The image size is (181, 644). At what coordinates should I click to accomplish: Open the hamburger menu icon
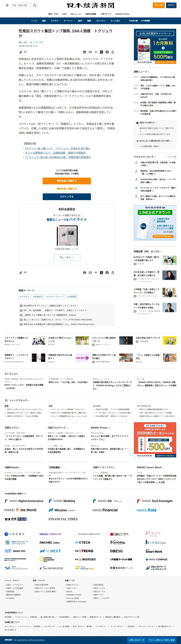(x=7, y=5)
